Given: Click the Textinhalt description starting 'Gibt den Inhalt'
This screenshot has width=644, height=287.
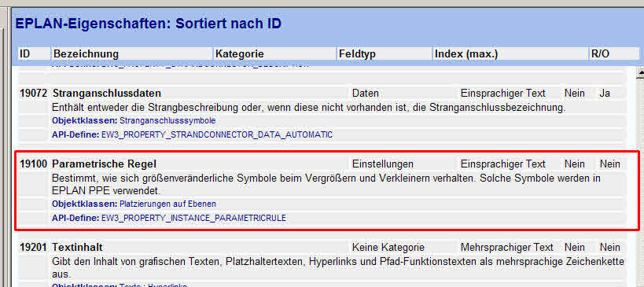Looking at the screenshot, I should pos(338,267).
